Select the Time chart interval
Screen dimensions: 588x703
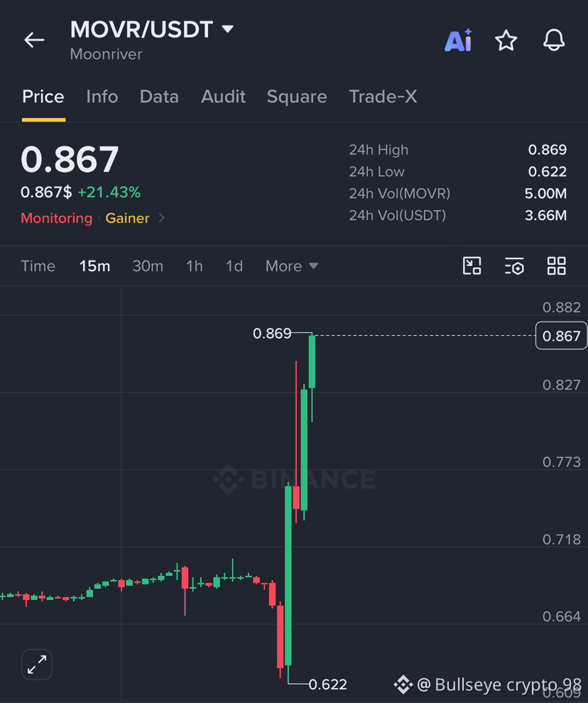(38, 266)
